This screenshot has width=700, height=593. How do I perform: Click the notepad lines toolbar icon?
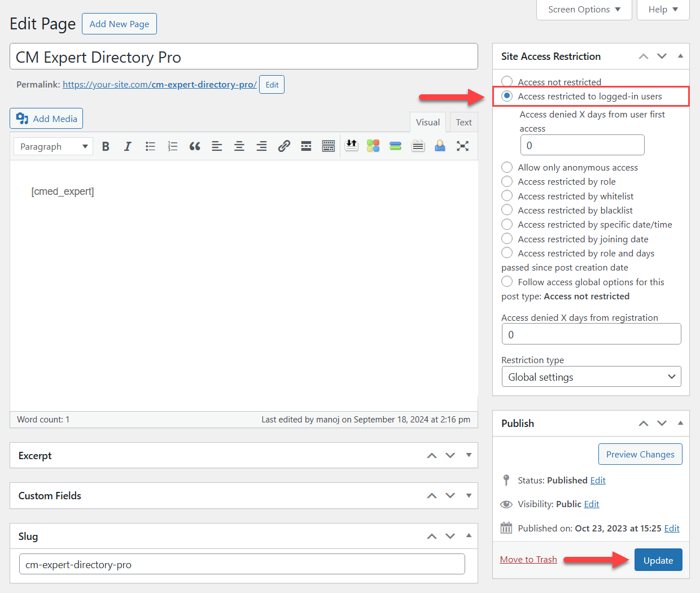[x=418, y=146]
